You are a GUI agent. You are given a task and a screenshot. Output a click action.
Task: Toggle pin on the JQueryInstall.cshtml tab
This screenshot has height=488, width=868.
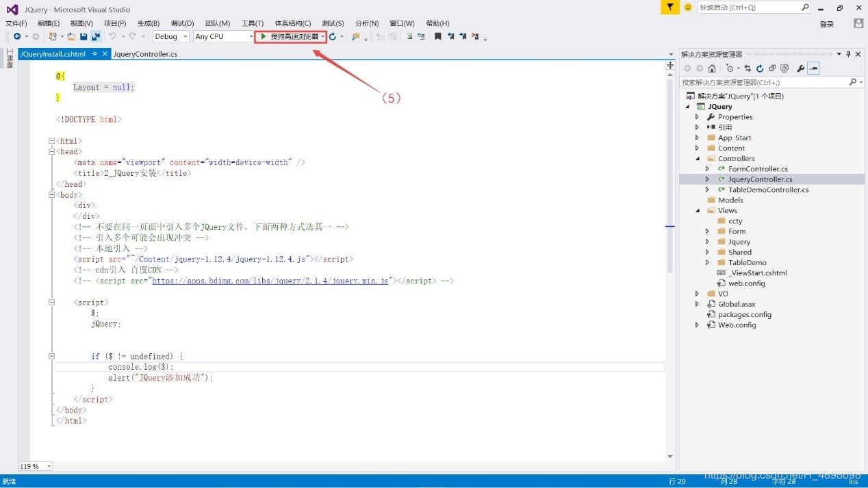(x=94, y=53)
